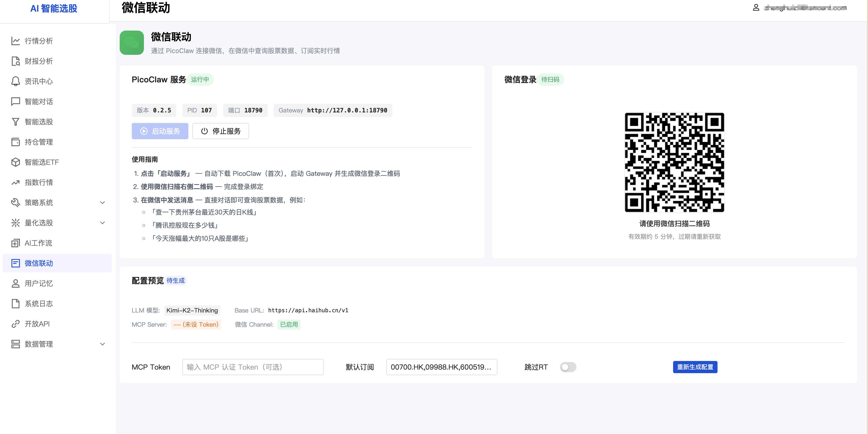Viewport: 868px width, 434px height.
Task: Select 指数行情 in the sidebar
Action: tap(57, 182)
